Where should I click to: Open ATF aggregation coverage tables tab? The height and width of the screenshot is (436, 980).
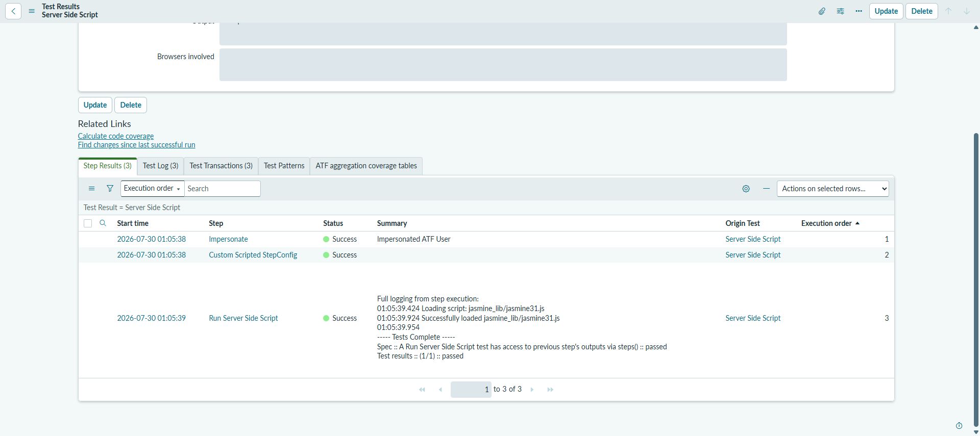coord(366,166)
